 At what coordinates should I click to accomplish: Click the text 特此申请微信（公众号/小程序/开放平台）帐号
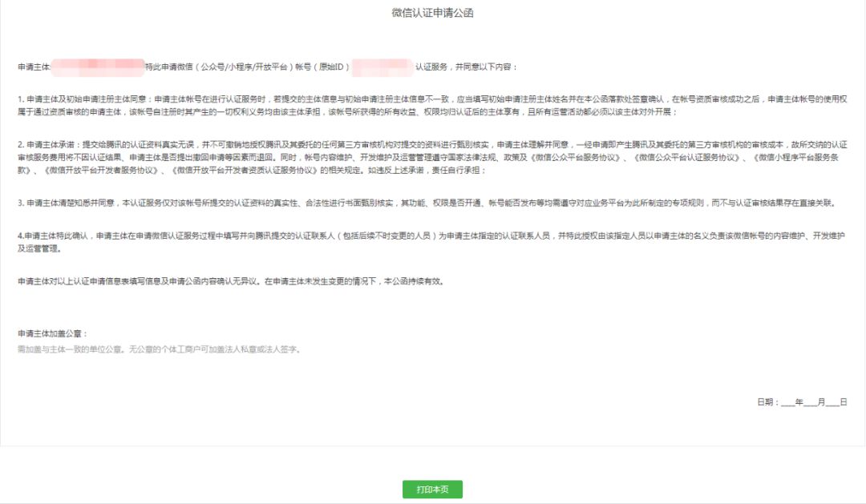(x=228, y=67)
